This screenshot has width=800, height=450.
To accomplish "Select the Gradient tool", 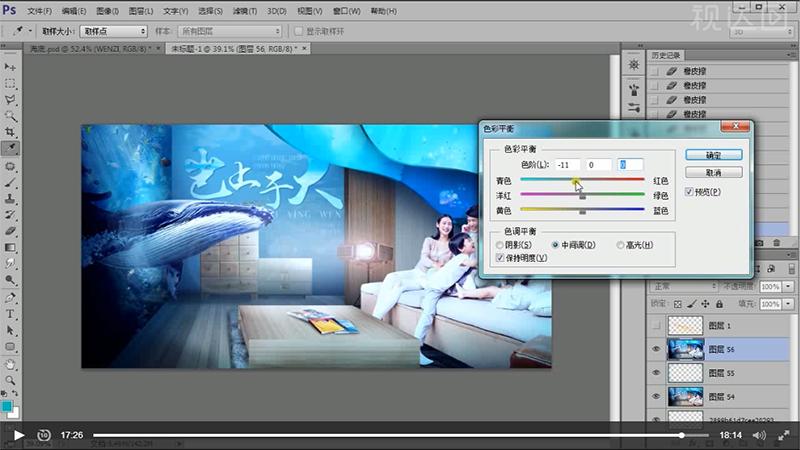I will coord(10,247).
